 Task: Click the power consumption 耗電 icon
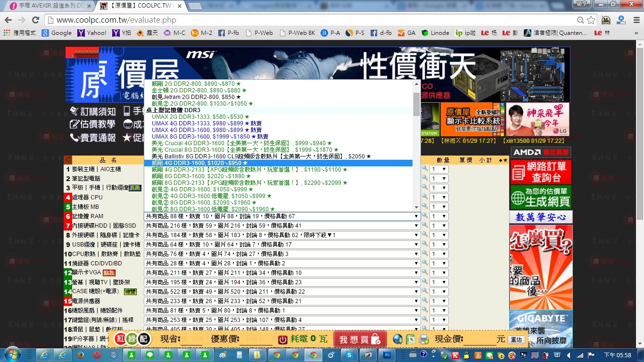[283, 339]
